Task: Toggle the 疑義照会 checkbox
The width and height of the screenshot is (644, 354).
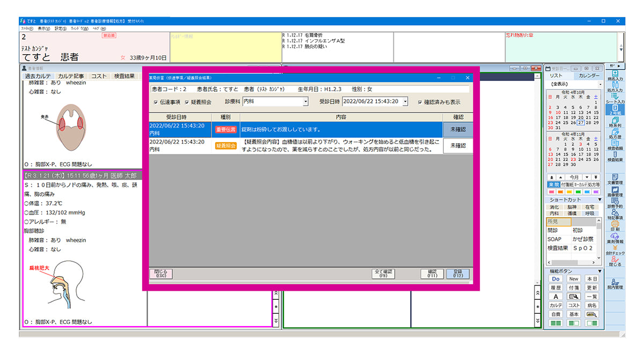Action: [x=187, y=102]
